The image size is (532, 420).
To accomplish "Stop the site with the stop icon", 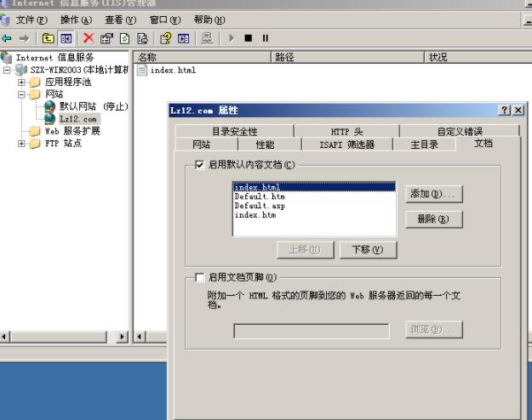I will pyautogui.click(x=249, y=38).
